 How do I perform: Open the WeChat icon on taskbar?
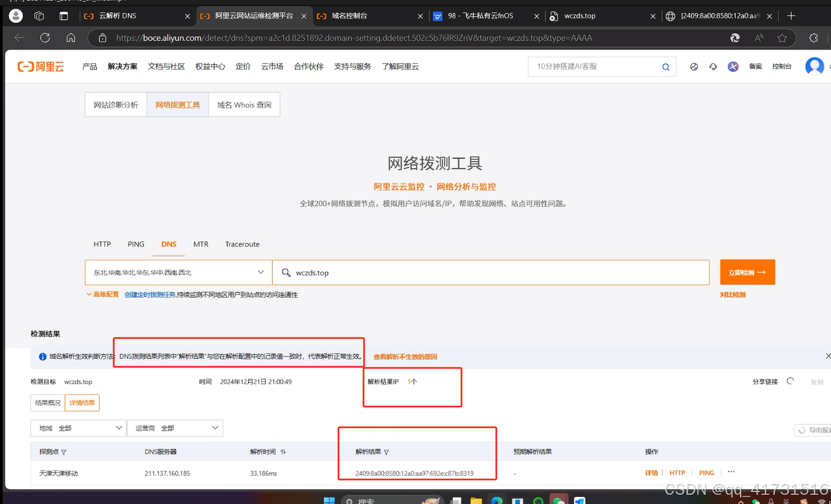click(x=559, y=500)
